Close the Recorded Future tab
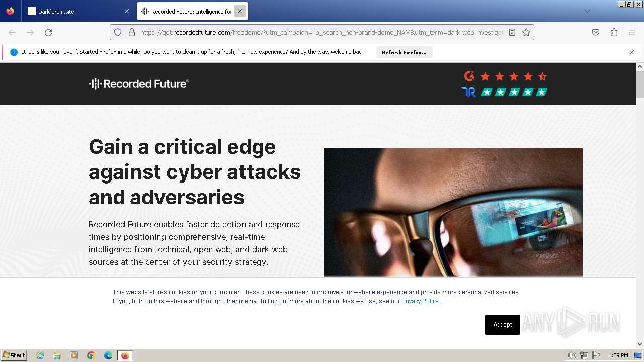Screen dimensions: 644x362 240,11
